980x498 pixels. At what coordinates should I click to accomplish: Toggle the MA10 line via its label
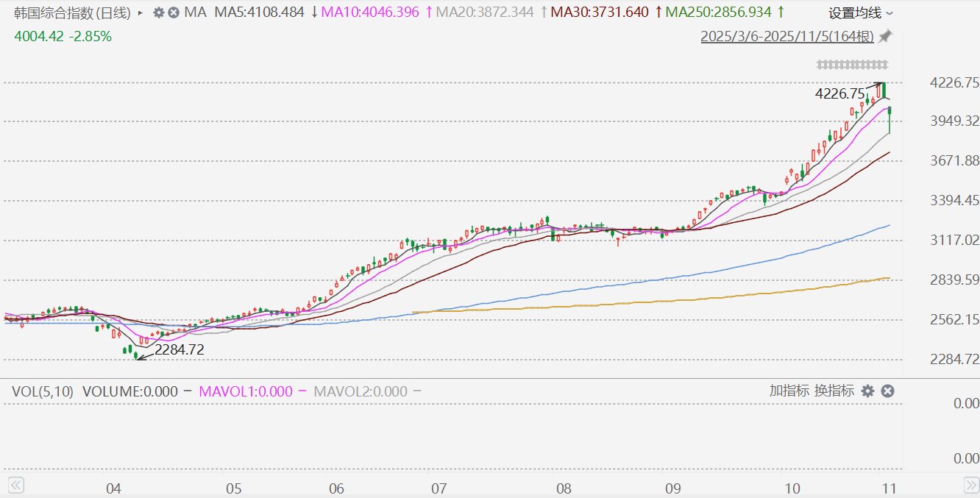[372, 13]
